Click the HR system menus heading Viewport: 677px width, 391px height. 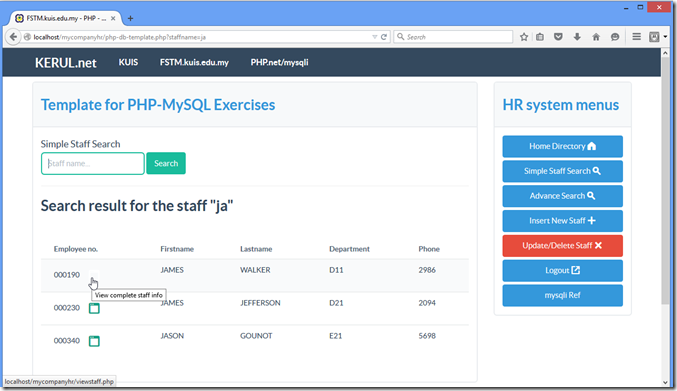click(560, 105)
